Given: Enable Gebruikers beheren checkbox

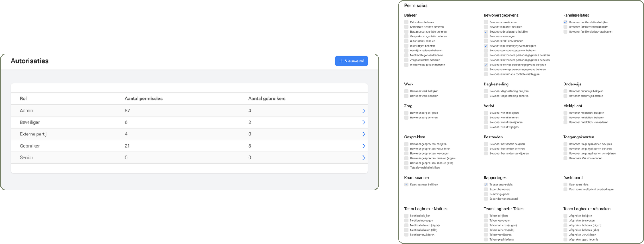Looking at the screenshot, I should 406,22.
